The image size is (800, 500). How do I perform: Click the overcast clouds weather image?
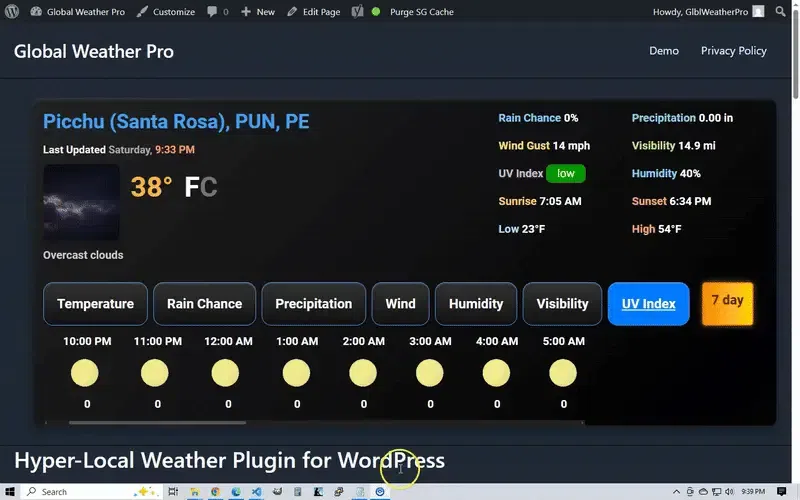click(82, 202)
